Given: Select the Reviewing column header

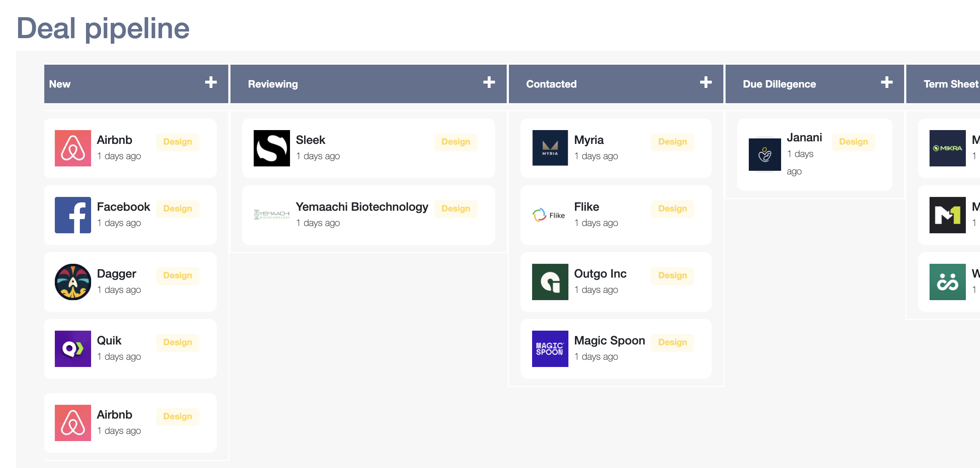Looking at the screenshot, I should point(273,84).
